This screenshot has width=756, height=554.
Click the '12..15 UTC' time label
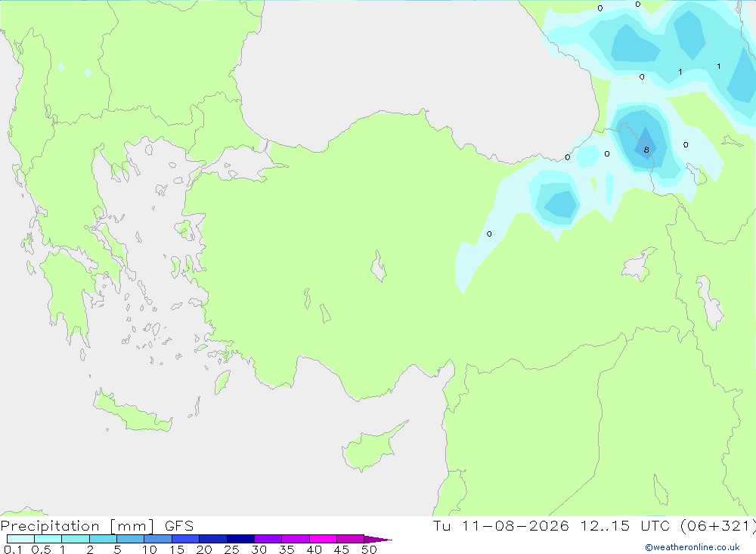[625, 526]
